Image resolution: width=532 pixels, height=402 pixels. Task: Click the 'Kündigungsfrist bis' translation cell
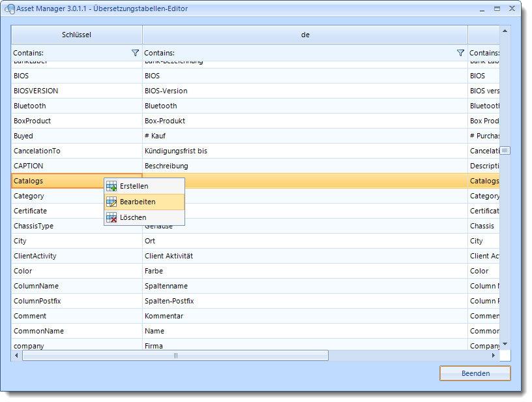[x=305, y=151]
